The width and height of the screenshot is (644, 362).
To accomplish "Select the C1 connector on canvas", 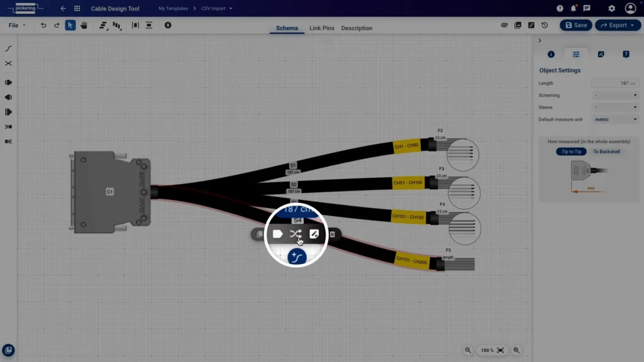I will [x=109, y=192].
